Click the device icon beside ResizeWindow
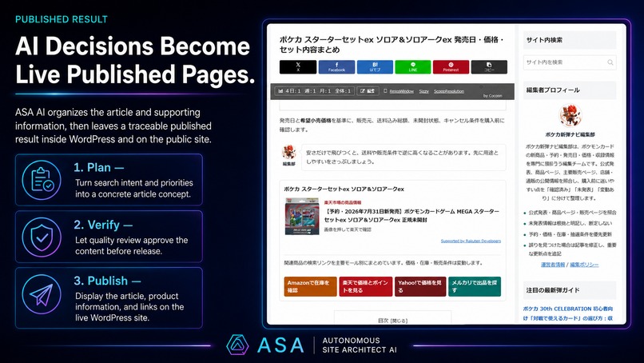 tap(385, 91)
